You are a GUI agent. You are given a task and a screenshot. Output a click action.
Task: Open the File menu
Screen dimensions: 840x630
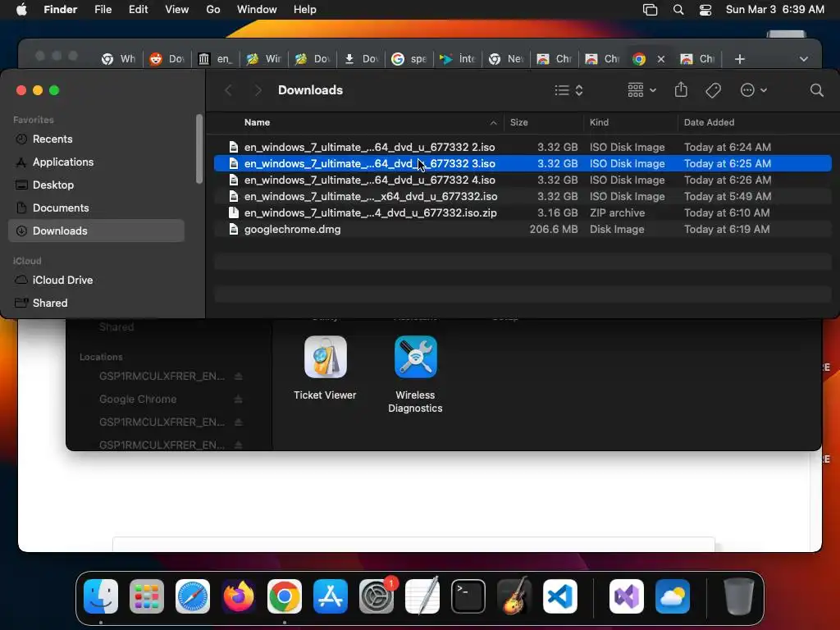103,10
